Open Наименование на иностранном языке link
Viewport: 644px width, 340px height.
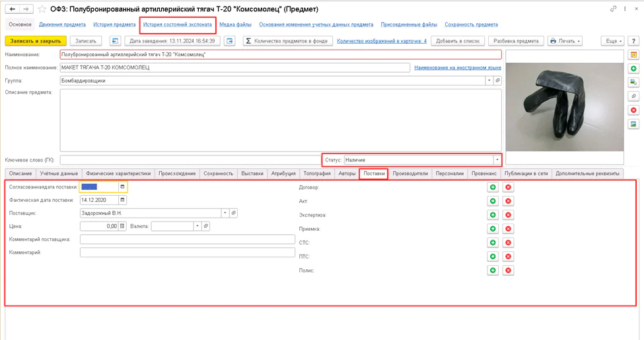(458, 67)
